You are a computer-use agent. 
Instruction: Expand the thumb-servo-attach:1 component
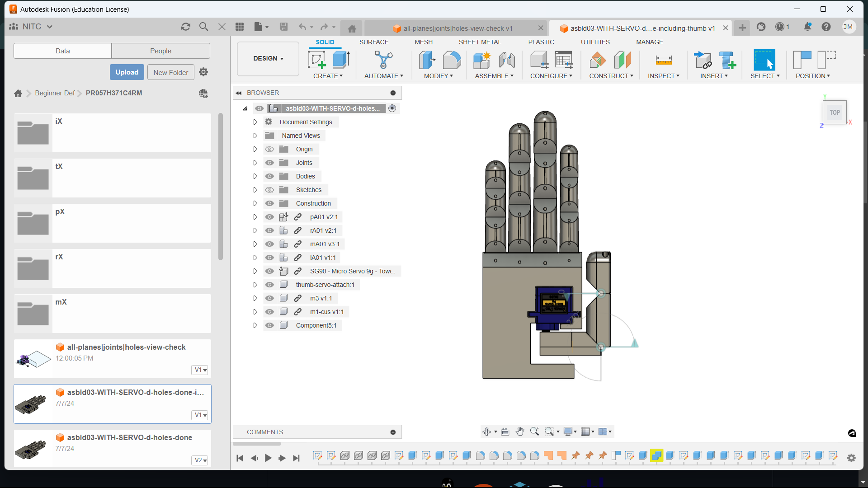(x=255, y=284)
